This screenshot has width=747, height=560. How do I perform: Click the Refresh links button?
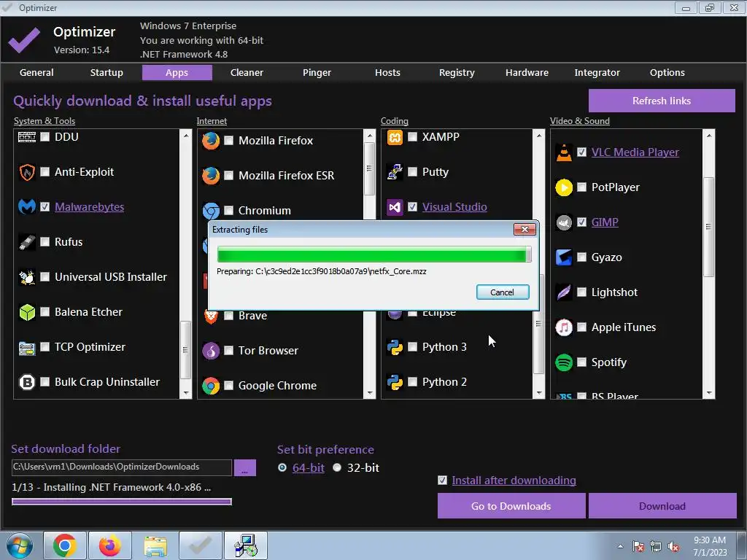(x=662, y=101)
